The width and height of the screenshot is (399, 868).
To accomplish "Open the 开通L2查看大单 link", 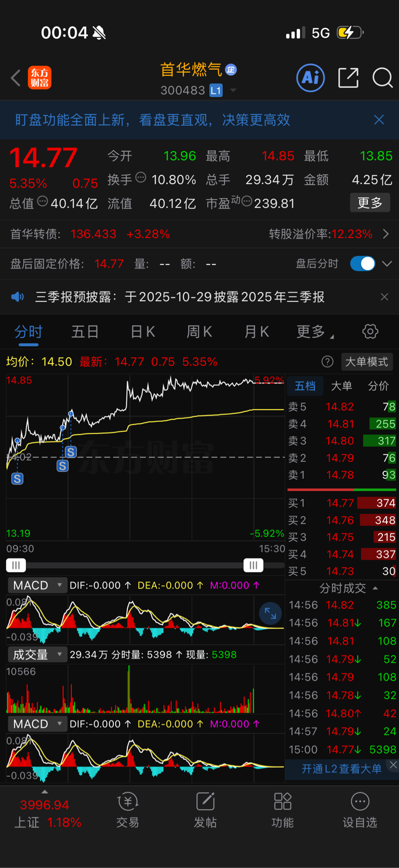I will [341, 769].
